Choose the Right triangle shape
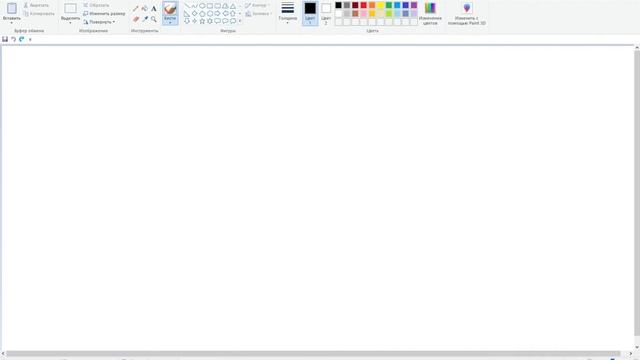The height and width of the screenshot is (360, 640). [187, 13]
